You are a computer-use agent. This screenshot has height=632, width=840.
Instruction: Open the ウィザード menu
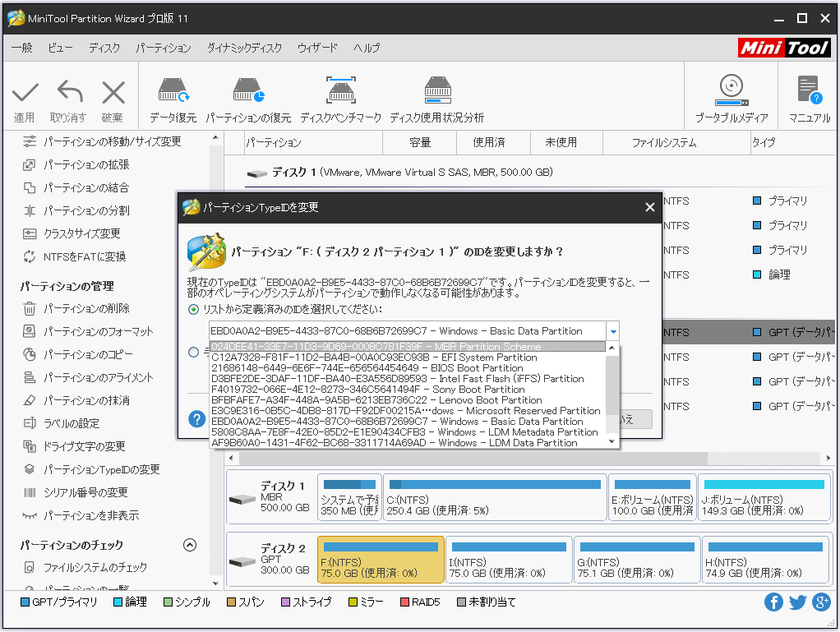317,48
